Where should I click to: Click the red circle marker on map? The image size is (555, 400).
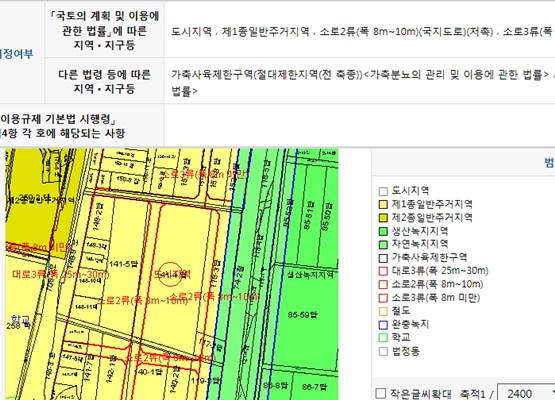pos(170,274)
